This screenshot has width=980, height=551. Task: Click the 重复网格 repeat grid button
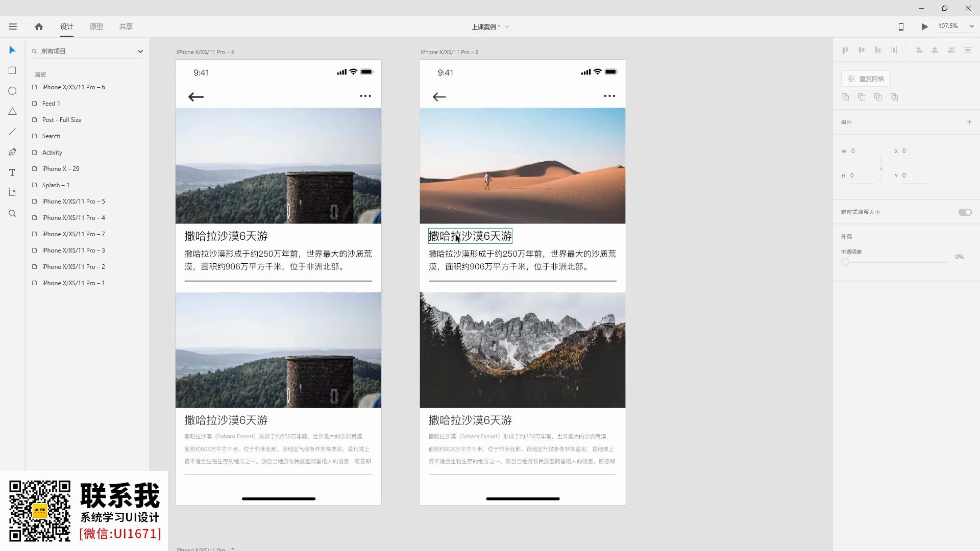click(x=866, y=79)
